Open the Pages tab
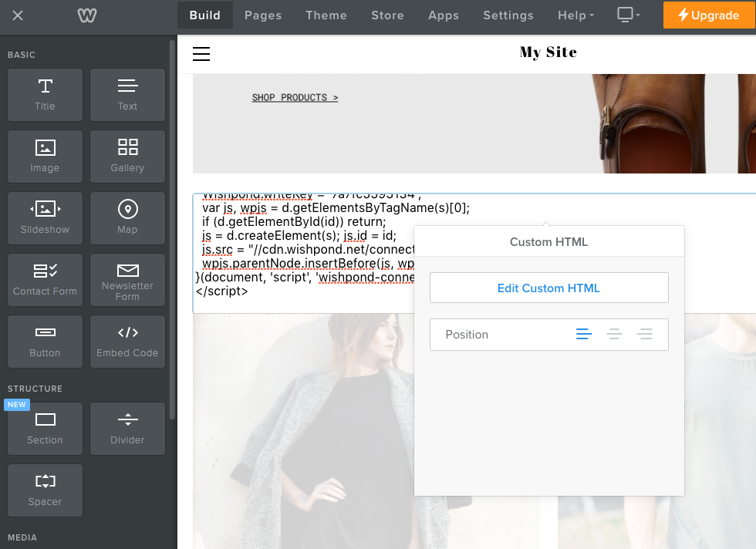Screen dimensions: 756x549 (263, 15)
